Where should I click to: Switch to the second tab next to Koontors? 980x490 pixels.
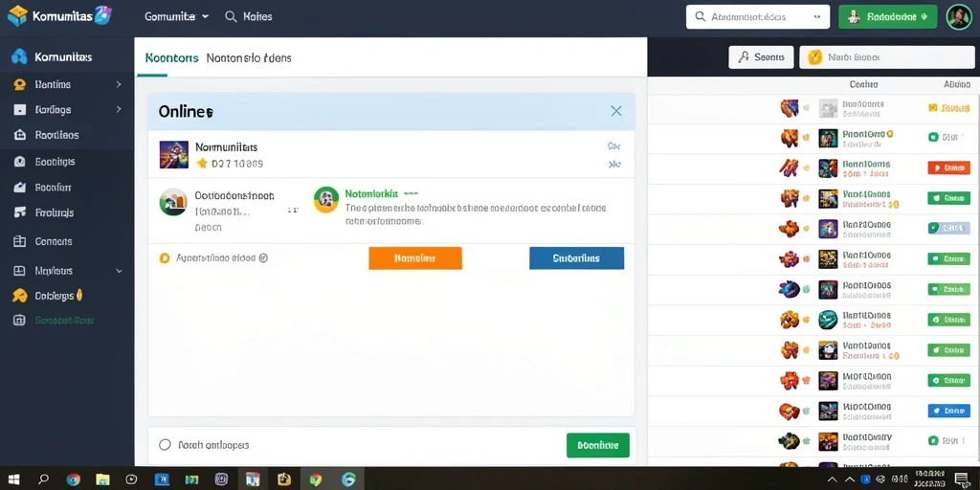coord(249,58)
